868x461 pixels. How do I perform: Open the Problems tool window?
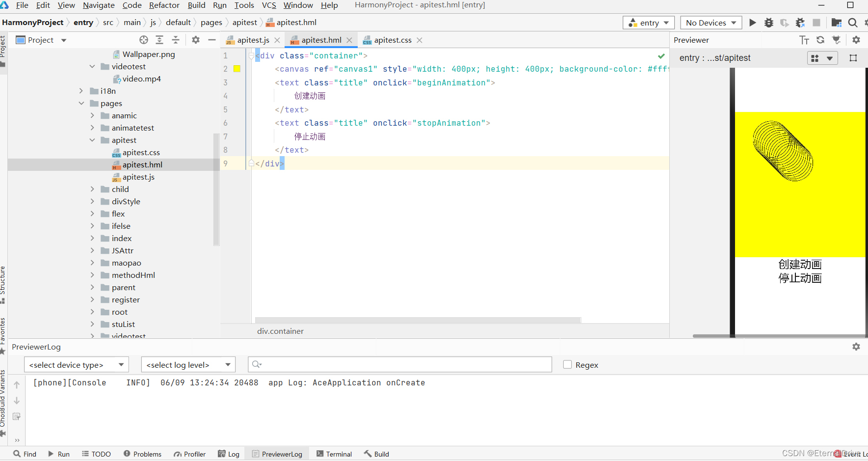pyautogui.click(x=142, y=454)
